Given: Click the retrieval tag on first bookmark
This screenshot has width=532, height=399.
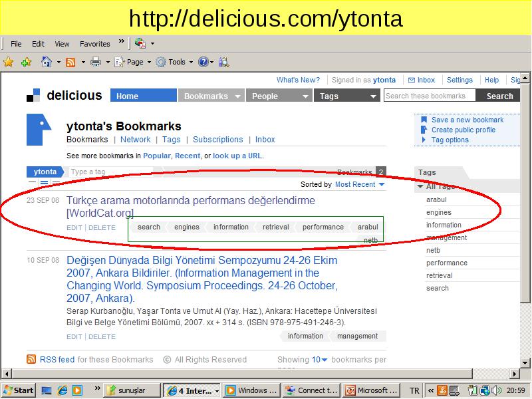Looking at the screenshot, I should tap(275, 227).
